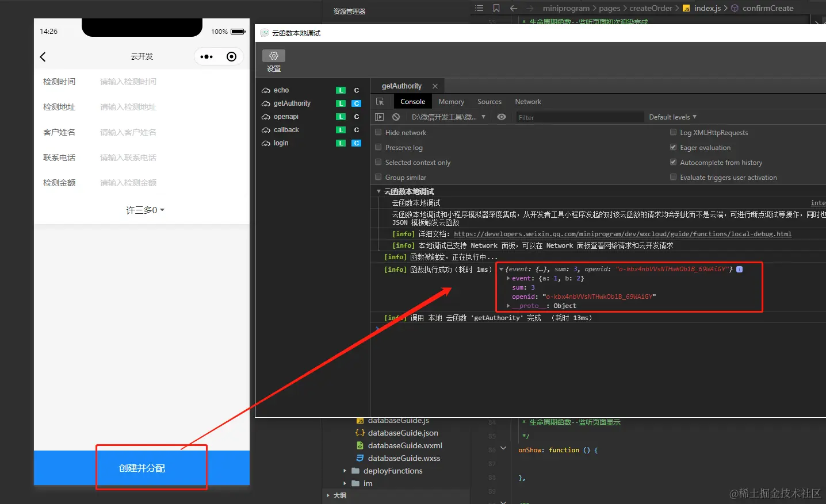Click the eye live expression icon

pyautogui.click(x=502, y=117)
